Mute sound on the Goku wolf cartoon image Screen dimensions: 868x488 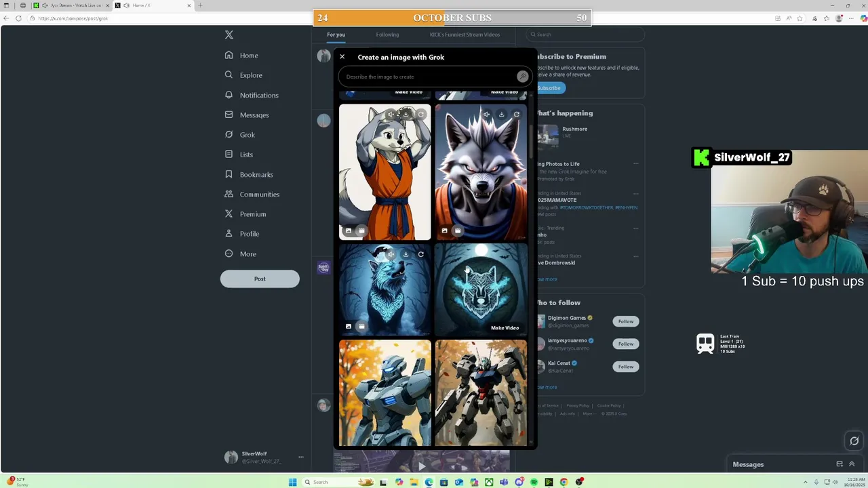pyautogui.click(x=391, y=114)
